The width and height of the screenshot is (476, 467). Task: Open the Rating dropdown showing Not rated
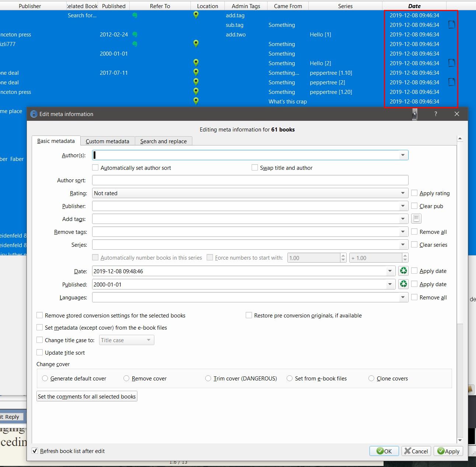[x=403, y=193]
